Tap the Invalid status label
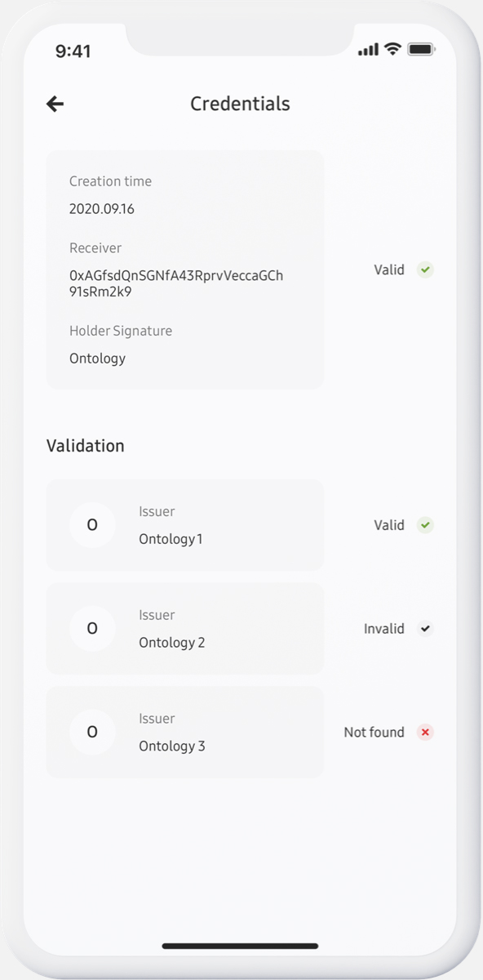The height and width of the screenshot is (980, 483). (x=384, y=629)
